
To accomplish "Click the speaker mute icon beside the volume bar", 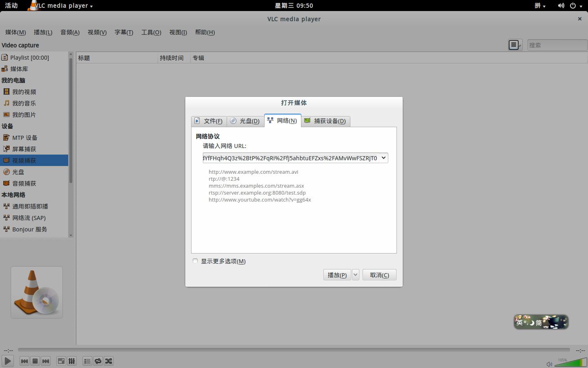I will (x=549, y=364).
